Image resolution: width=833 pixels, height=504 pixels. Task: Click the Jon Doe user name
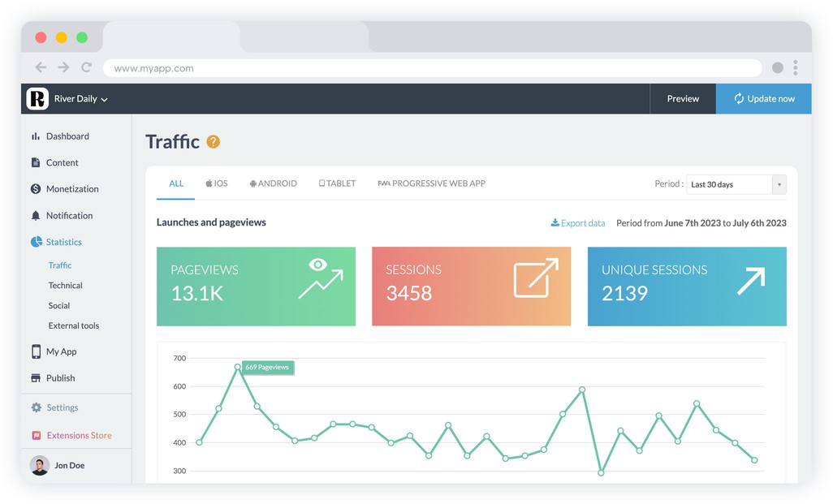point(69,465)
